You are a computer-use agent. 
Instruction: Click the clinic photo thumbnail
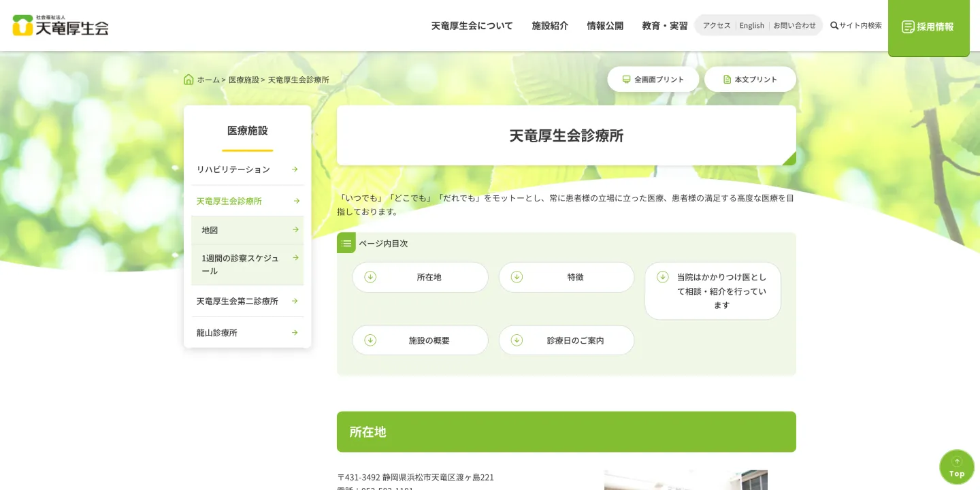tap(686, 480)
